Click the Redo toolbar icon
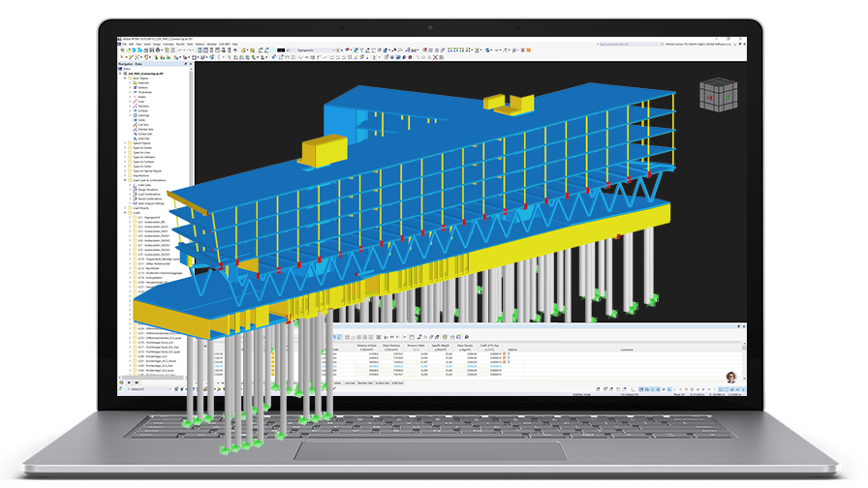868x488 pixels. click(189, 50)
